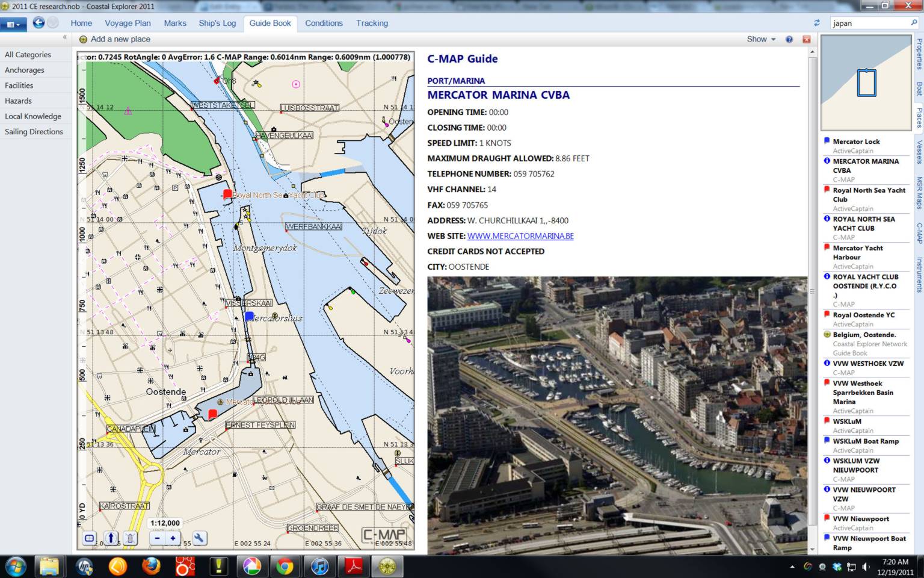Open Windows Explorer from the taskbar
The image size is (924, 578).
pyautogui.click(x=49, y=566)
